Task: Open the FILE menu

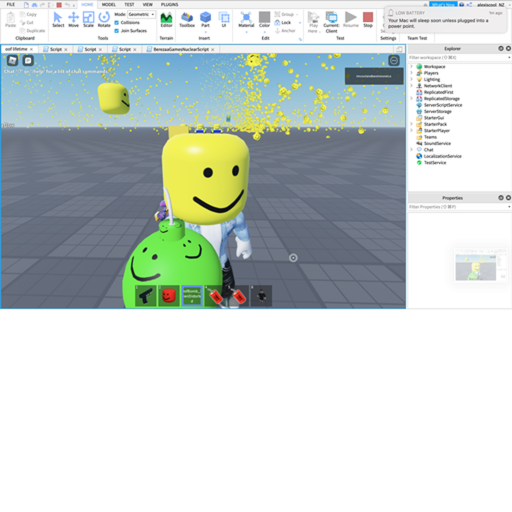Action: click(x=11, y=5)
